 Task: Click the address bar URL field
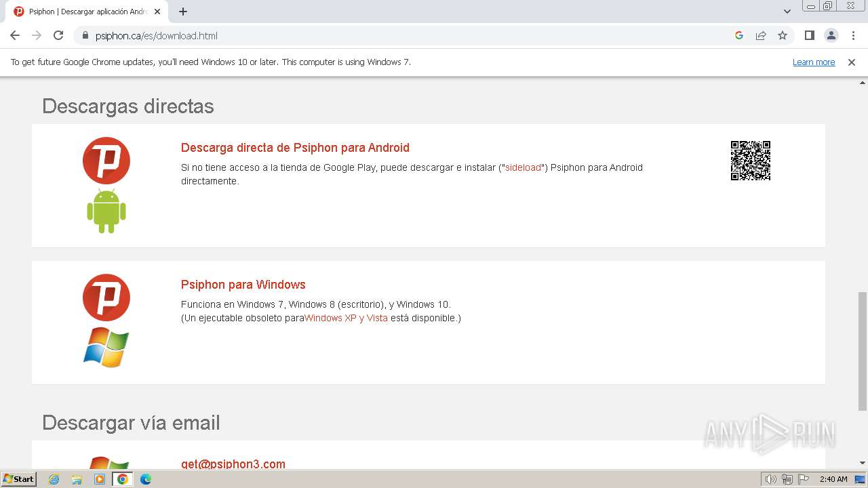coord(407,35)
